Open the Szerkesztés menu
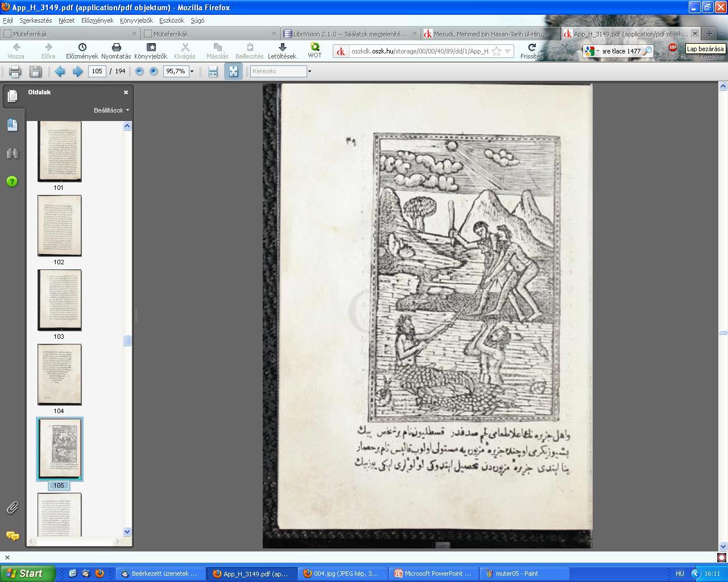 (x=35, y=20)
